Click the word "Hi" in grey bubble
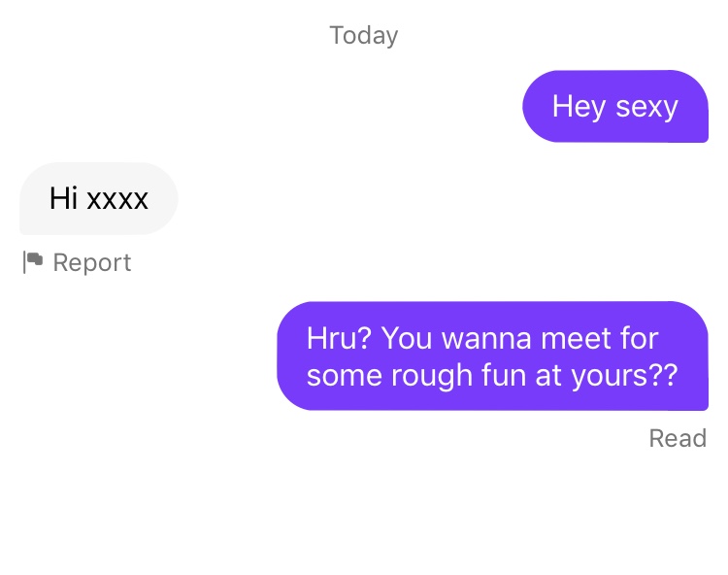 click(64, 198)
